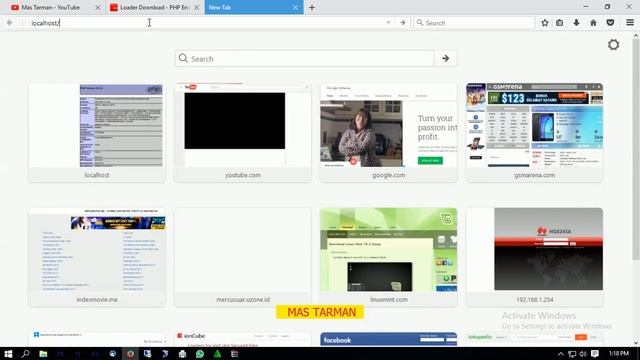
Task: Open the printer icon app in taskbar
Action: (x=182, y=353)
